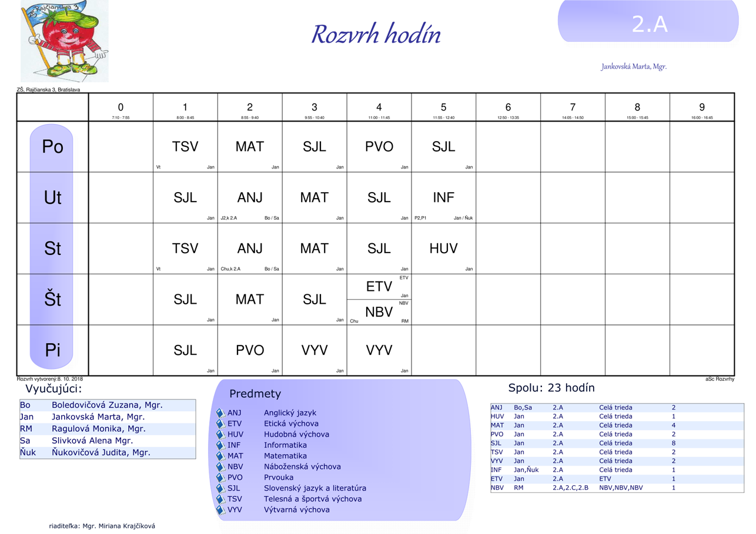Click the Predmety heading
This screenshot has height=534, width=756.
255,394
